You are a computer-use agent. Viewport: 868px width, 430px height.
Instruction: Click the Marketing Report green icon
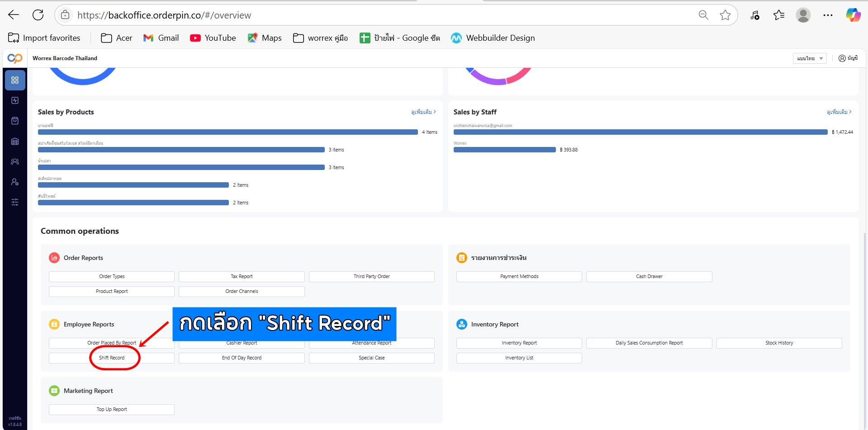[x=54, y=391]
